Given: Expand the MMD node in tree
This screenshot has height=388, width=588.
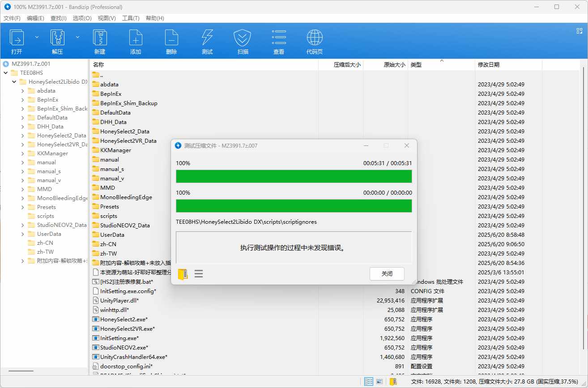Looking at the screenshot, I should pos(22,189).
